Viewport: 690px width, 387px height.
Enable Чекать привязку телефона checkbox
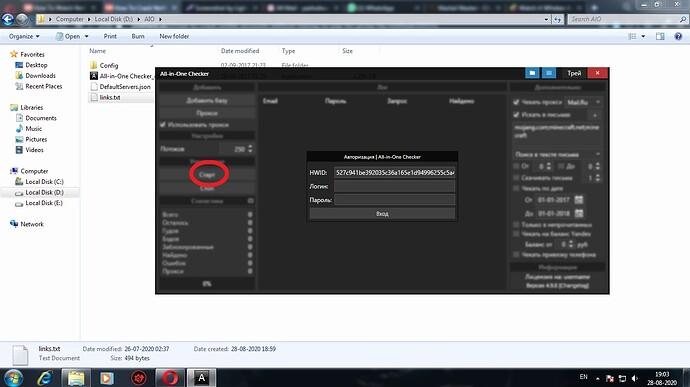516,254
